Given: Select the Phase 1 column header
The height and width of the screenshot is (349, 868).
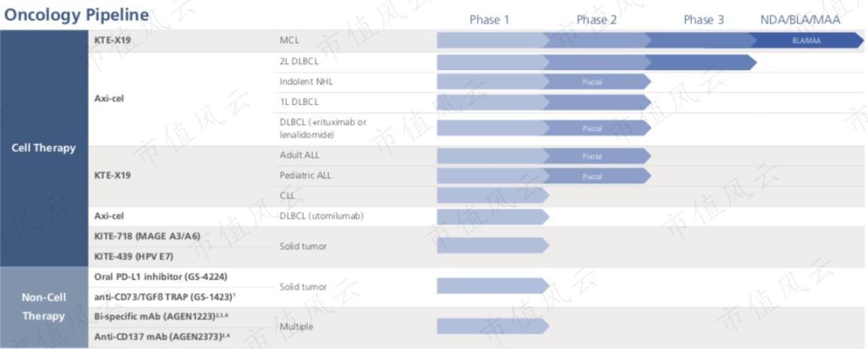Looking at the screenshot, I should pos(489,20).
